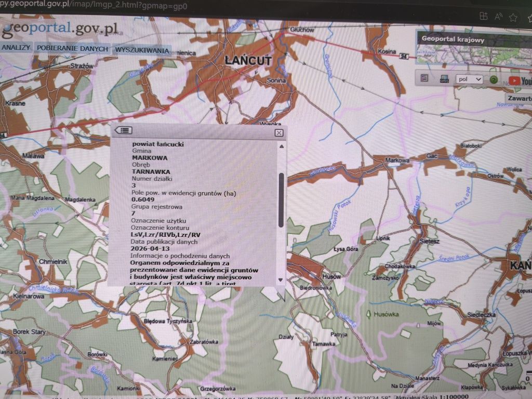Image resolution: width=532 pixels, height=399 pixels.
Task: Activate browser read aloud icon
Action: pyautogui.click(x=498, y=17)
